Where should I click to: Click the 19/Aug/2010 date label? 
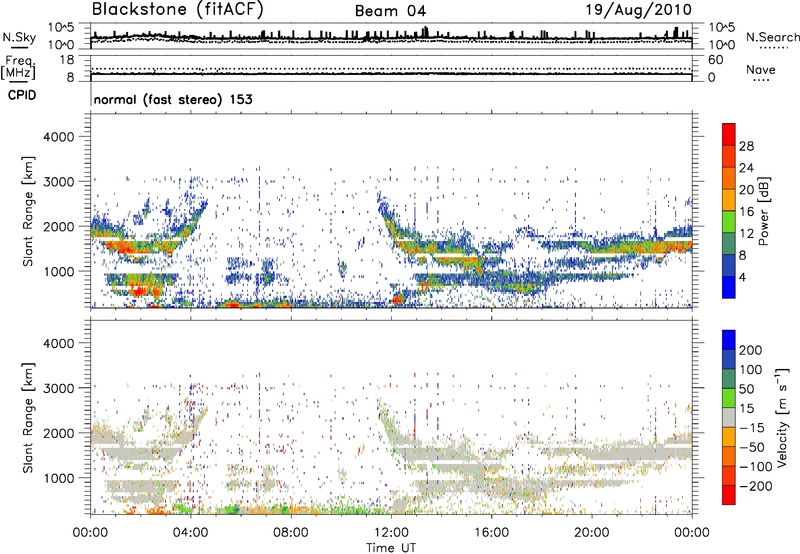click(638, 9)
